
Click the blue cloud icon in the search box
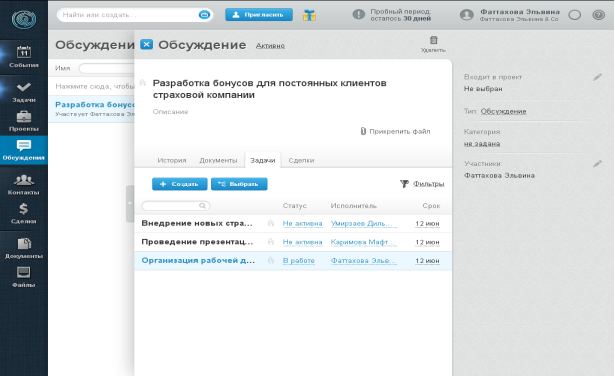(204, 15)
